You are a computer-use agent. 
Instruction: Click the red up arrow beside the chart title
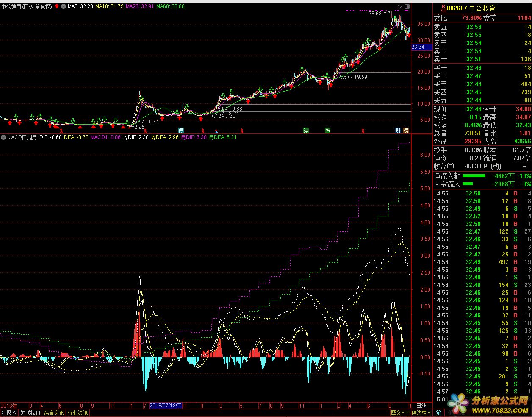coord(57,6)
